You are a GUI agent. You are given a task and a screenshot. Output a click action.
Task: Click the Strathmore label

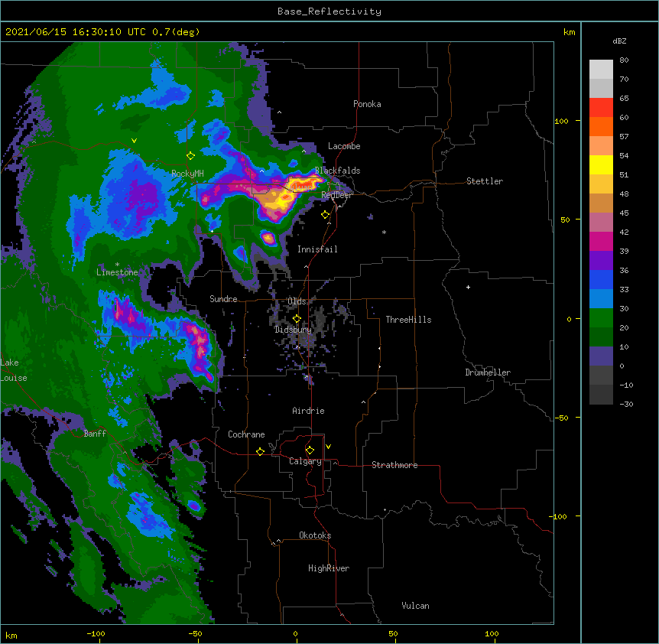point(394,465)
